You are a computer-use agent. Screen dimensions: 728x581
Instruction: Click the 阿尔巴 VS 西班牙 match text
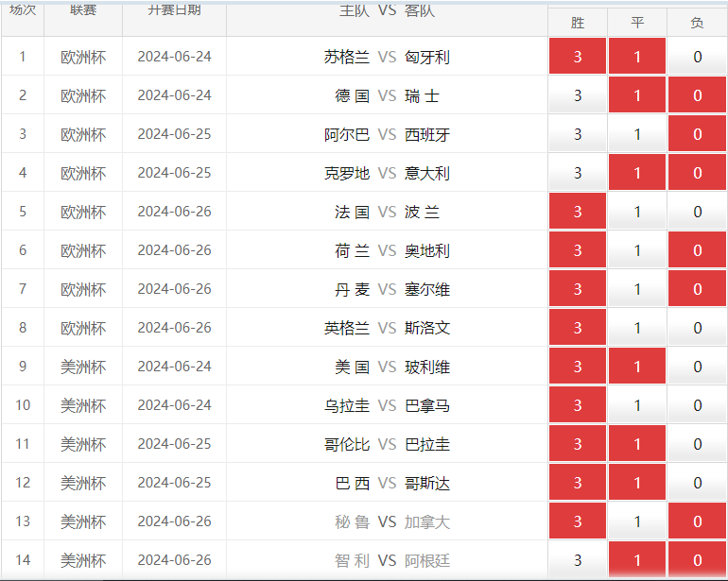tap(387, 134)
